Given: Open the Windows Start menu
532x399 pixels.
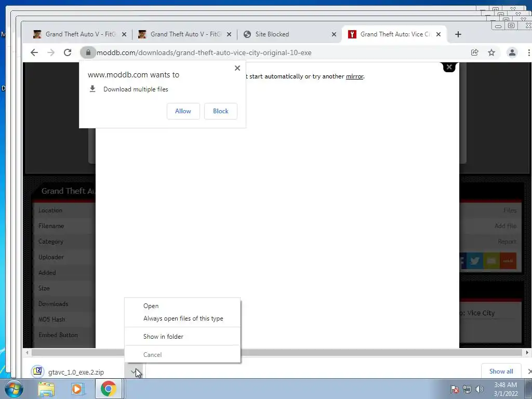Looking at the screenshot, I should coord(14,389).
